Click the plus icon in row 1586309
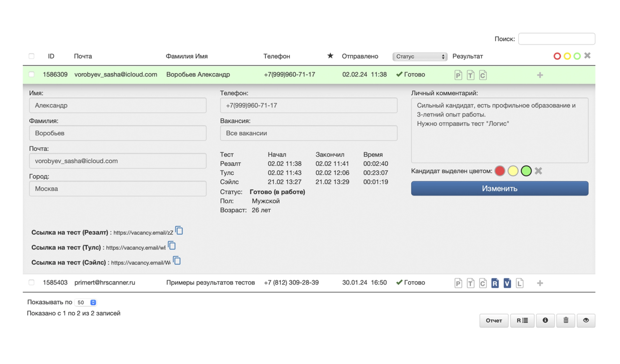The height and width of the screenshot is (364, 620). [540, 75]
